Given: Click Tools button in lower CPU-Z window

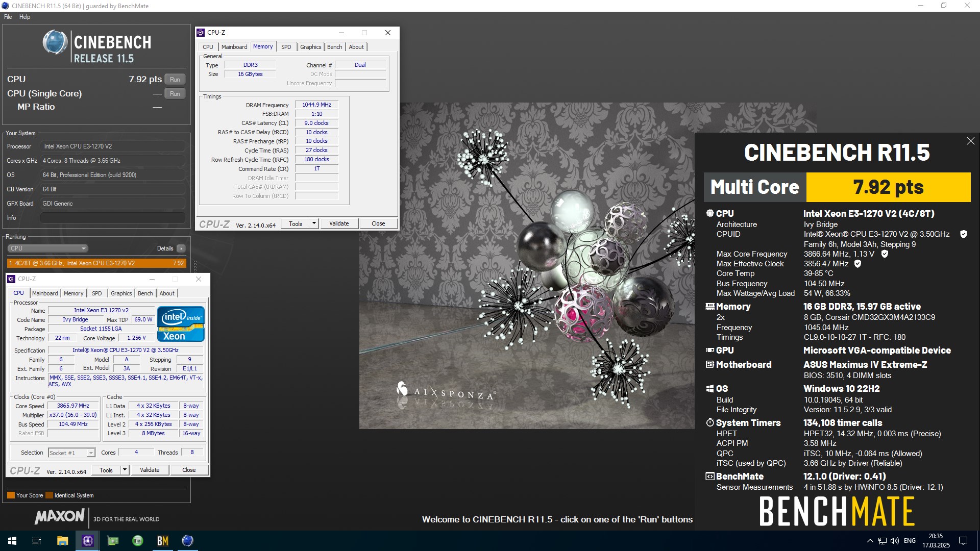Looking at the screenshot, I should click(106, 470).
